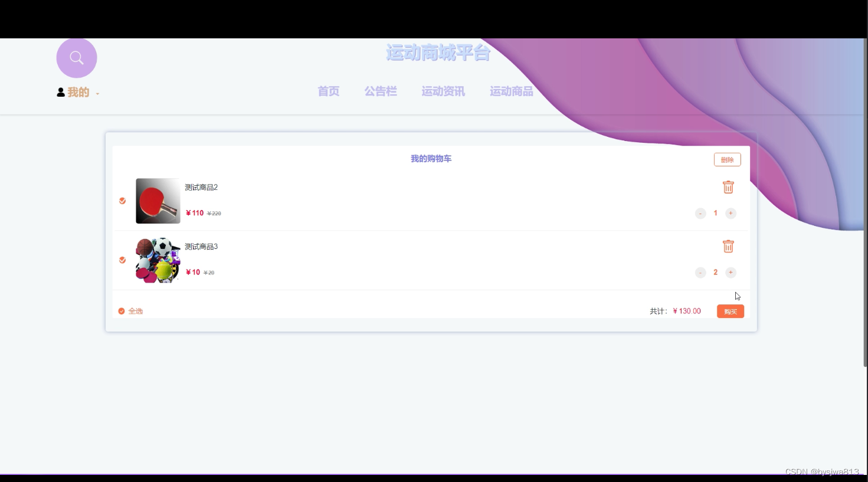Click the quantity value 2 of 测试商品3
Viewport: 868px width, 482px height.
(x=716, y=272)
